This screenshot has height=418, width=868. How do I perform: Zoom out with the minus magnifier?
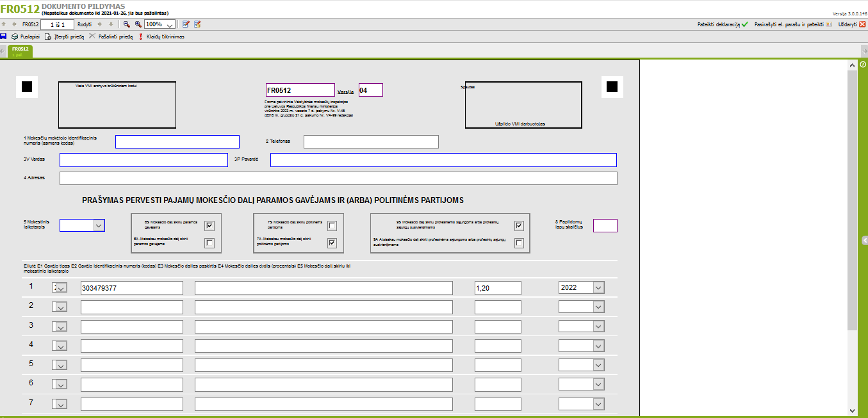point(127,24)
